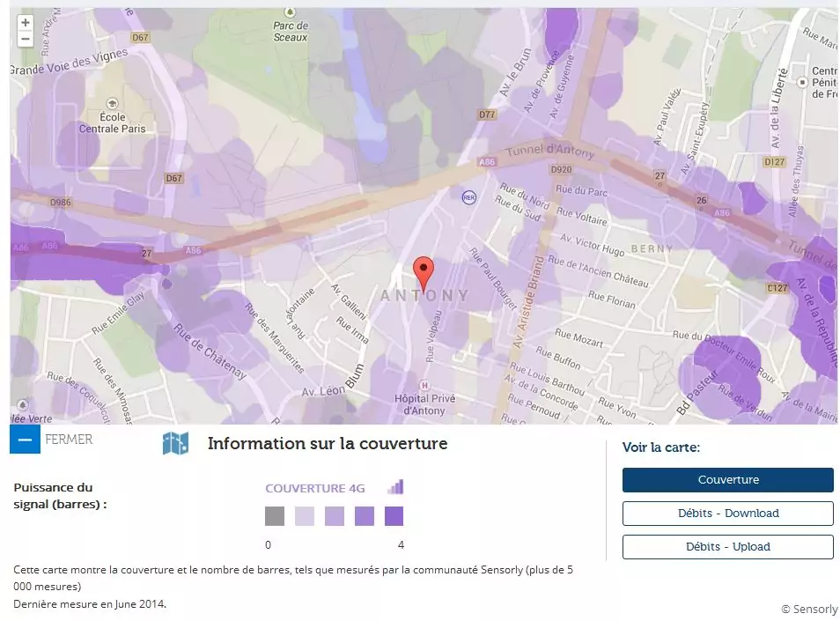Click the FERMER label to close panel
The height and width of the screenshot is (621, 840).
coord(69,439)
